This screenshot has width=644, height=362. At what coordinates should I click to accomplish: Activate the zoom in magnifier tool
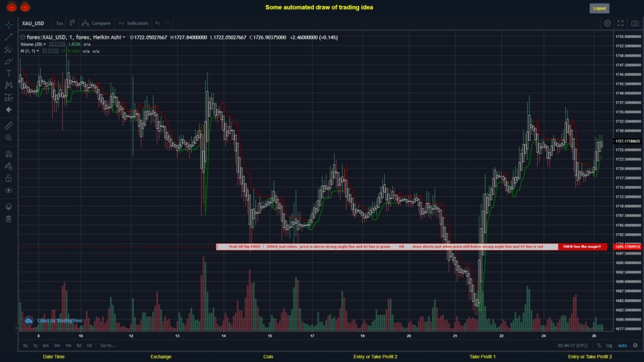tap(9, 138)
